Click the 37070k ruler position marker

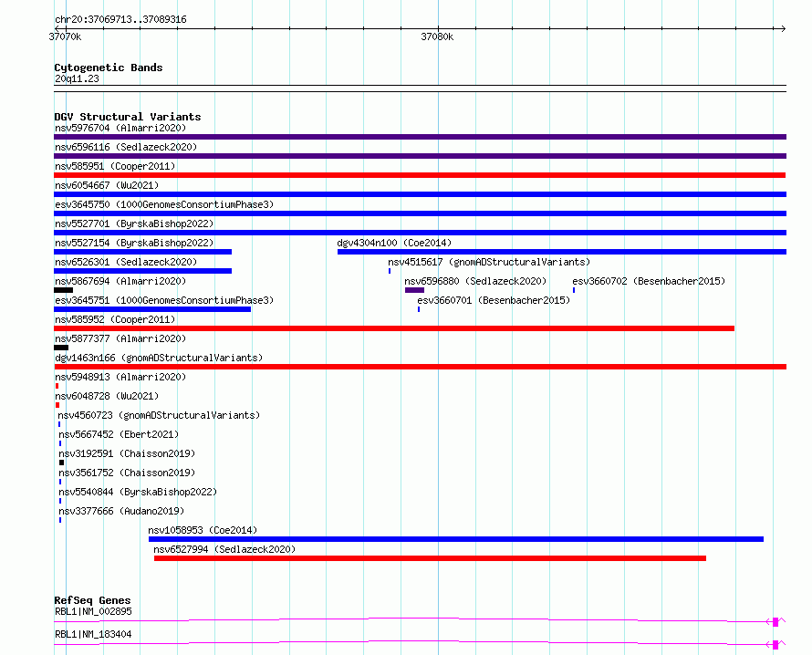[65, 36]
